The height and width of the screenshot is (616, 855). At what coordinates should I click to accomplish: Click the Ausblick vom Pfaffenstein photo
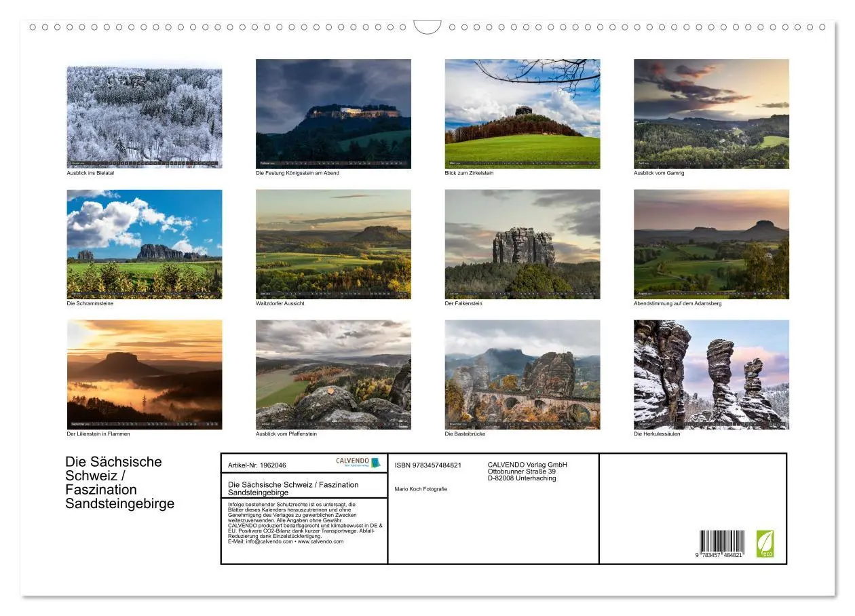pos(333,374)
